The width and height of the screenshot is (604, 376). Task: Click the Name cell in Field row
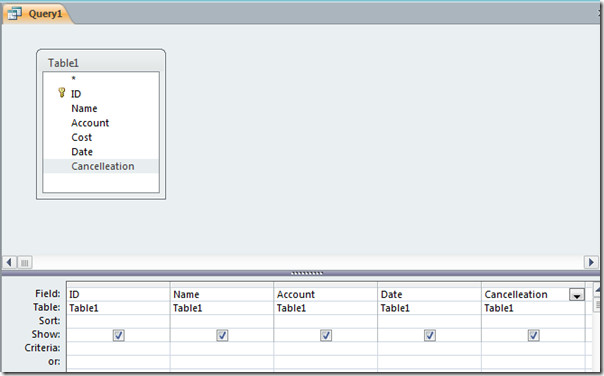pos(222,294)
